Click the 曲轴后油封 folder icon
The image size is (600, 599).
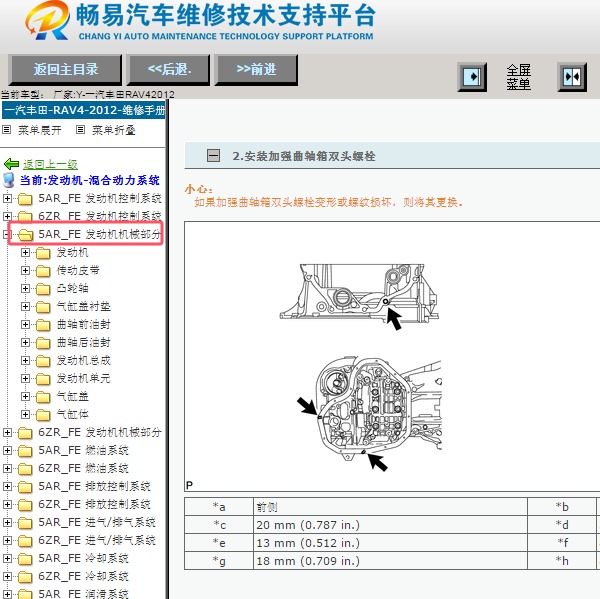point(43,343)
